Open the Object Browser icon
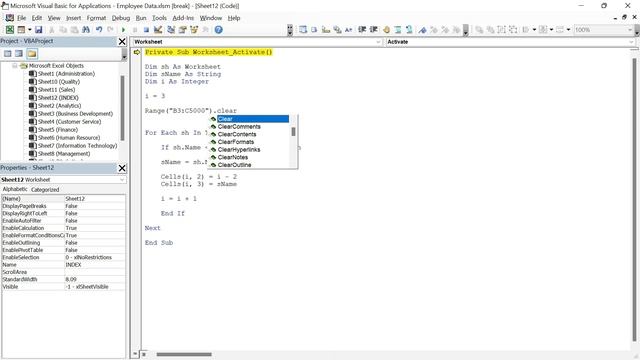 [x=194, y=29]
